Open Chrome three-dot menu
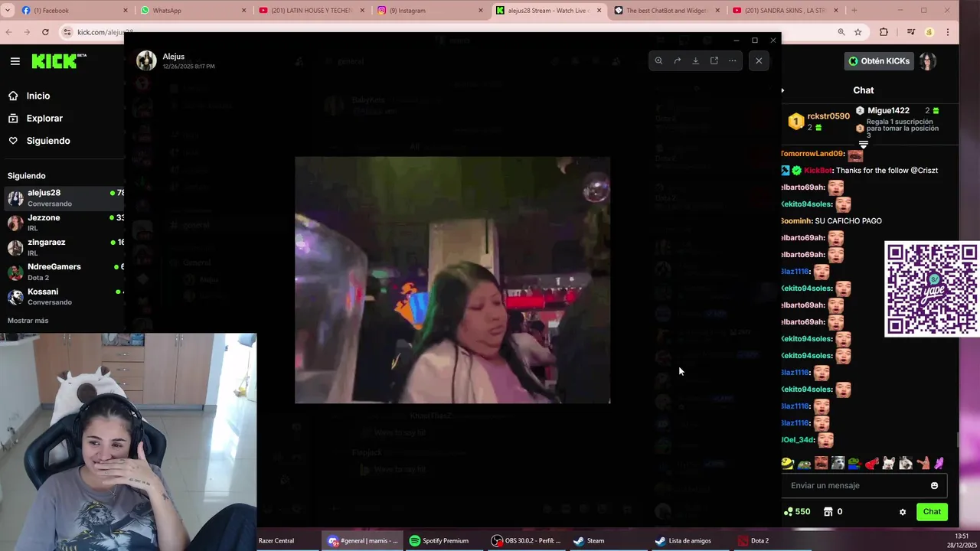 tap(948, 32)
